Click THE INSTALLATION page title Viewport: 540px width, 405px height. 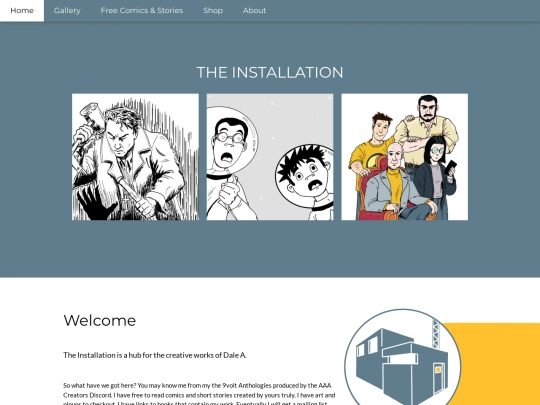tap(270, 73)
